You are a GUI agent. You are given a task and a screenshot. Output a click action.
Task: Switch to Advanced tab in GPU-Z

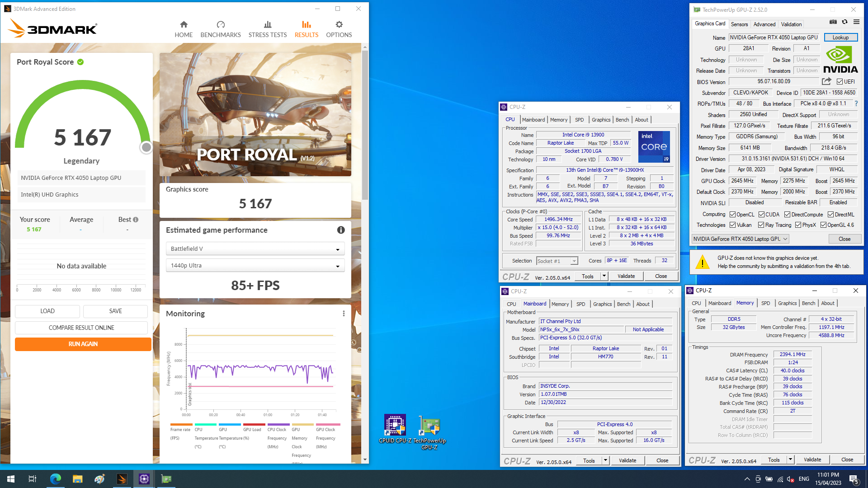point(764,24)
